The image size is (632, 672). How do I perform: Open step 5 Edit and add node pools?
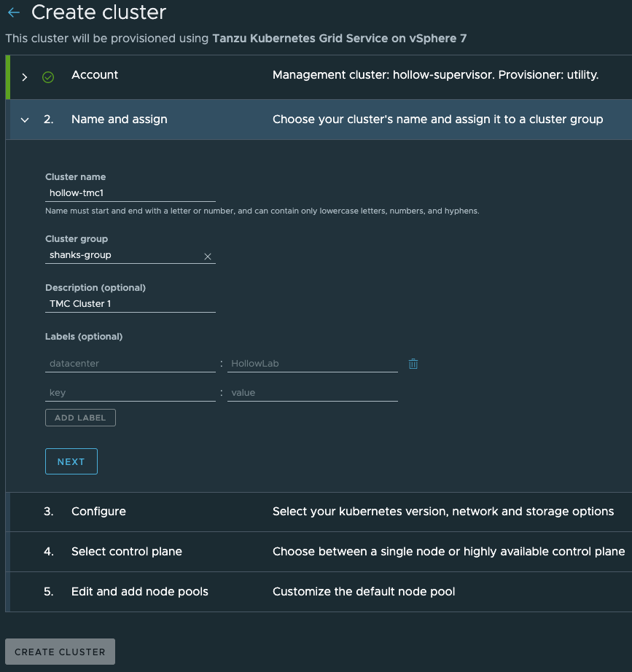139,592
